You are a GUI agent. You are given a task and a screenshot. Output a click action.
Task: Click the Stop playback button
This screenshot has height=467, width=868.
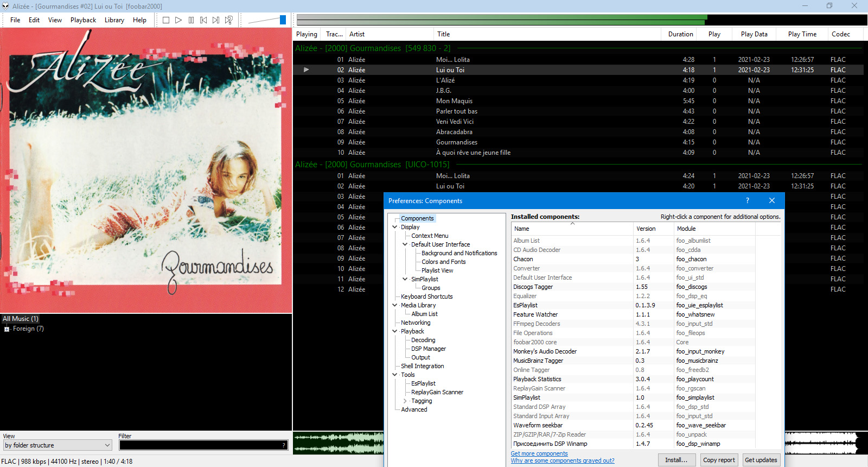click(166, 20)
